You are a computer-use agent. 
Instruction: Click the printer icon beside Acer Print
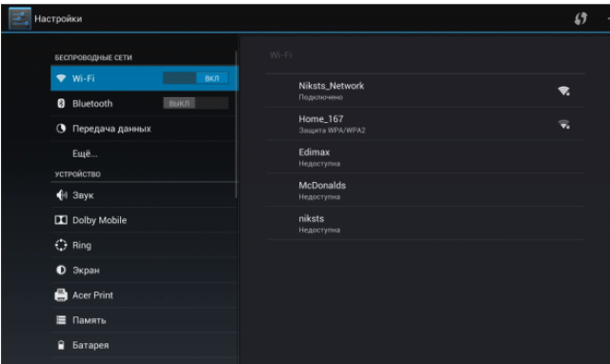pos(61,294)
